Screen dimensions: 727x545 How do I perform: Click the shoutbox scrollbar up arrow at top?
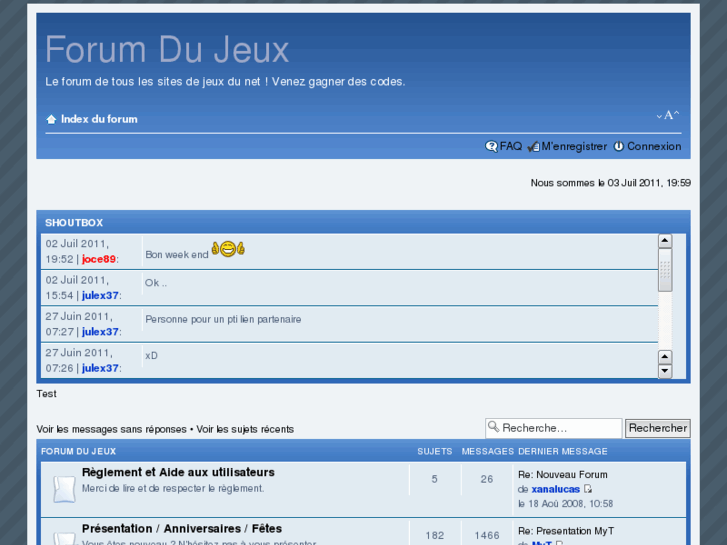(665, 241)
